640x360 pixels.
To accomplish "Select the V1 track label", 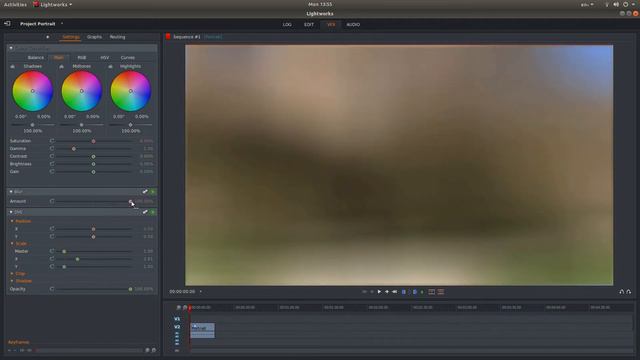I will click(x=177, y=319).
